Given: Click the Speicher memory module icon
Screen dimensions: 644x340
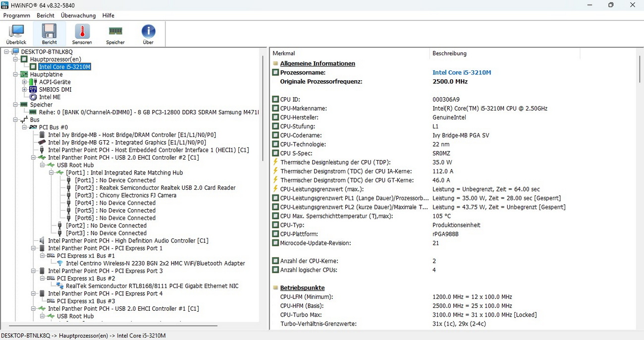Looking at the screenshot, I should click(115, 35).
